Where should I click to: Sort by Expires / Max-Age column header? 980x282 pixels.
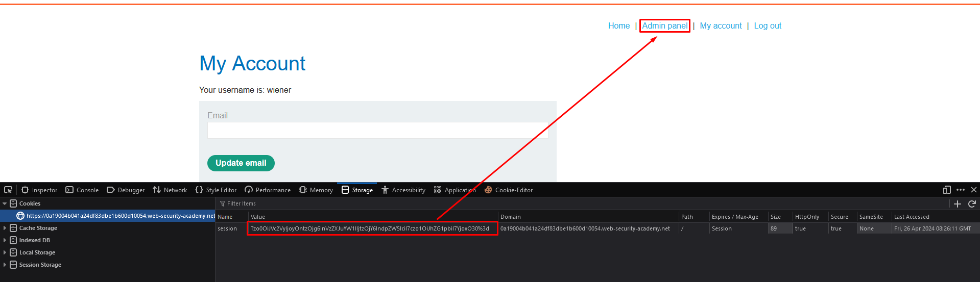[x=739, y=217]
